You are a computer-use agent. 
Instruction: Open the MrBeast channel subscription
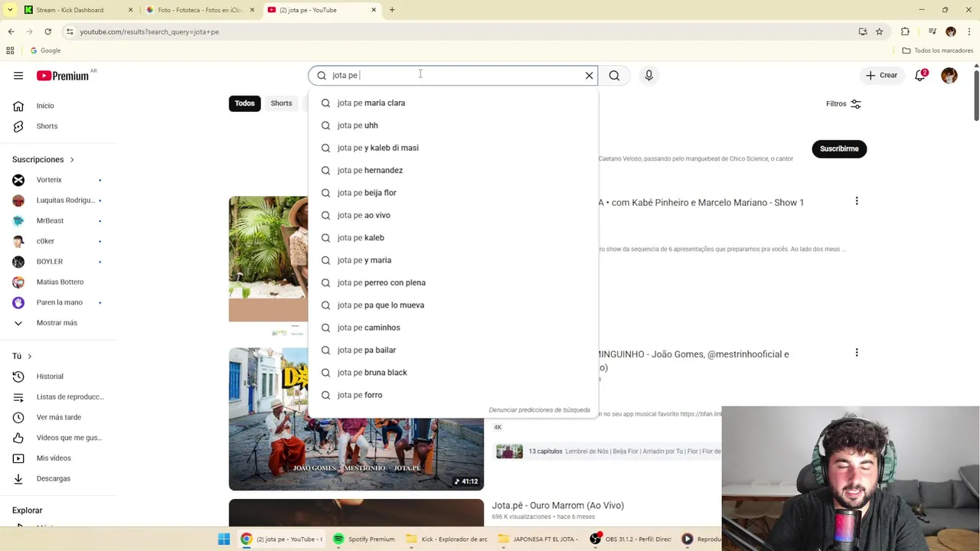coord(58,220)
